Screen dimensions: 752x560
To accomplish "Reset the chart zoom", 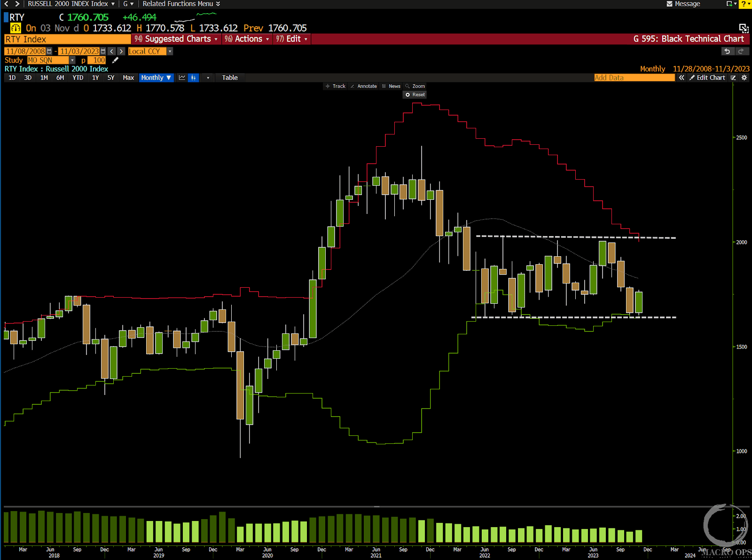I will coord(415,95).
